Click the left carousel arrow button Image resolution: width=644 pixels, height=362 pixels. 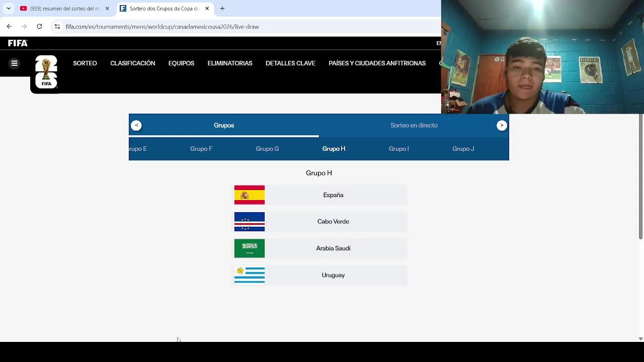[x=136, y=126]
